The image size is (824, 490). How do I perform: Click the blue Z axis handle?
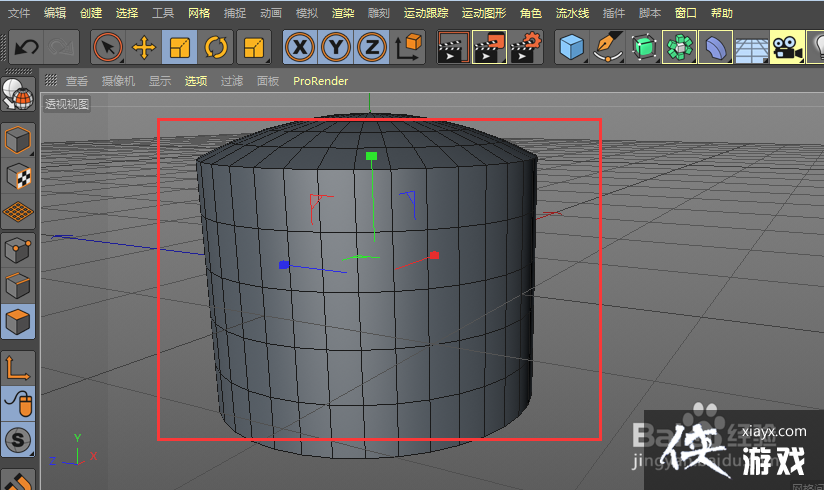tap(284, 264)
